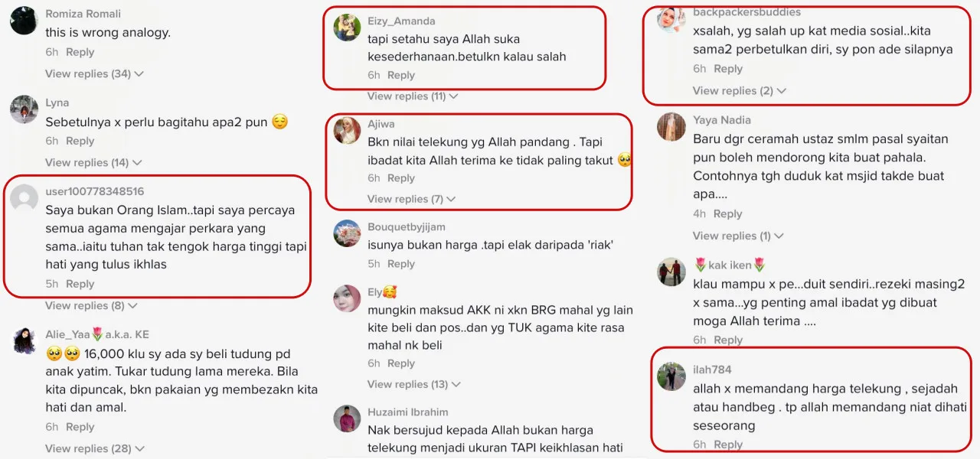The width and height of the screenshot is (980, 459).
Task: Reply to user100778348516's comment
Action: (x=80, y=284)
